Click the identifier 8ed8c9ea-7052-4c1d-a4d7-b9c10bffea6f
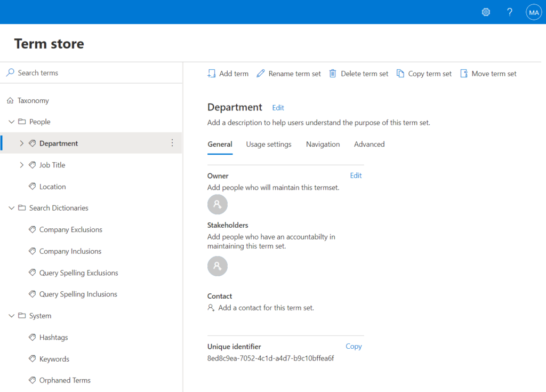 coord(270,358)
